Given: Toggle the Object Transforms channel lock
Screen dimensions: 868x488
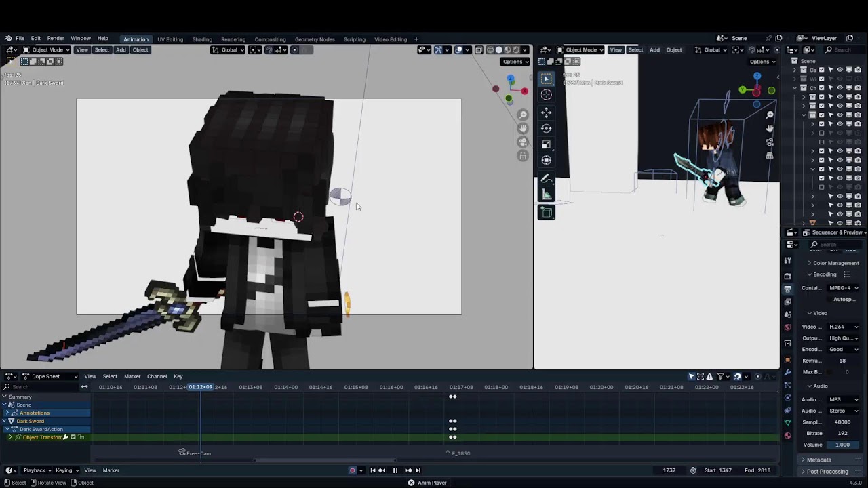Looking at the screenshot, I should (81, 437).
